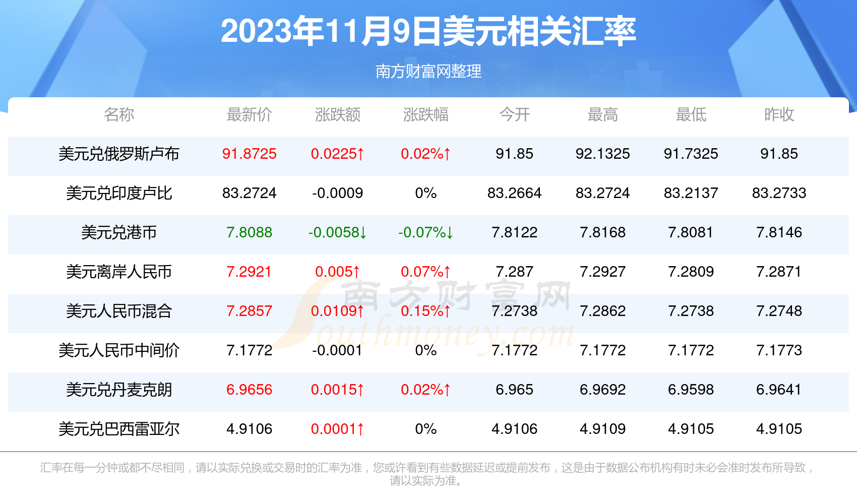Click Brazilian real high 4.9109
This screenshot has width=857, height=504.
pos(603,429)
